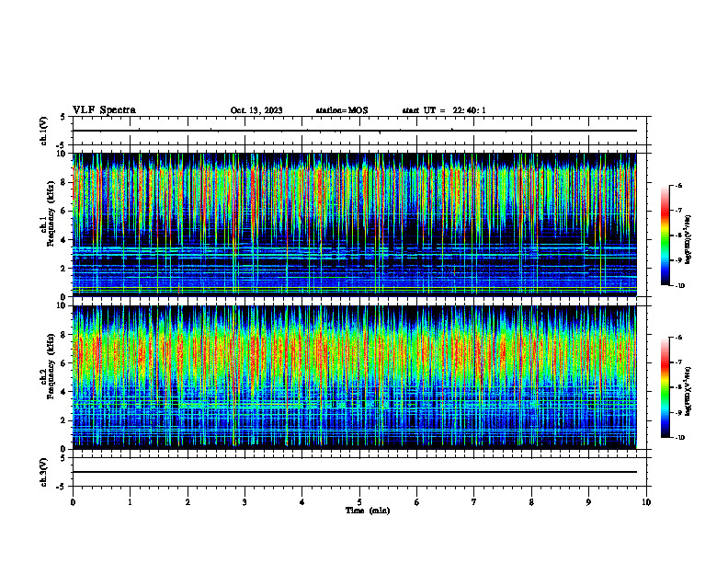728x563 pixels.
Task: Click the ch.3(V) waveform trace line
Action: pos(355,472)
